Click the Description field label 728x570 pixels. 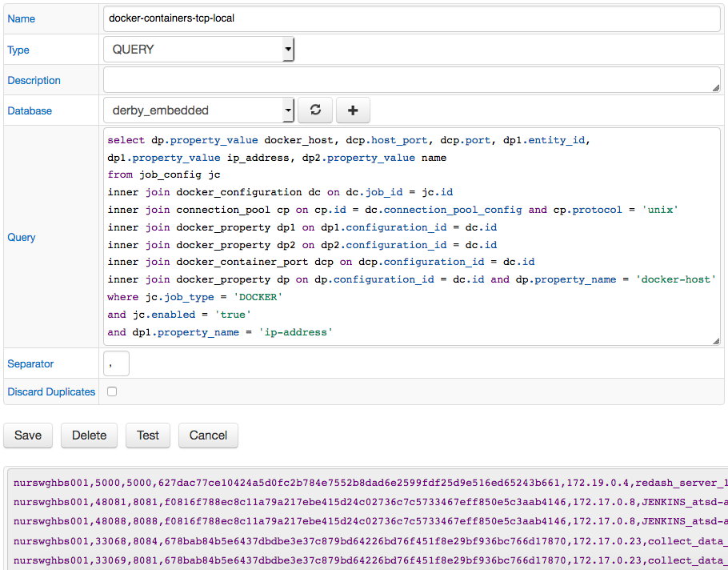(34, 80)
